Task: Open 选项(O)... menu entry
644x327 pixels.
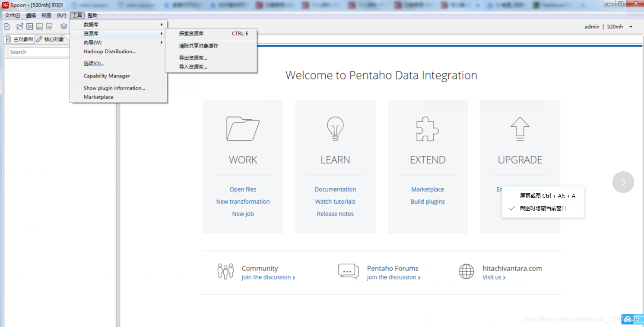Action: pyautogui.click(x=119, y=64)
